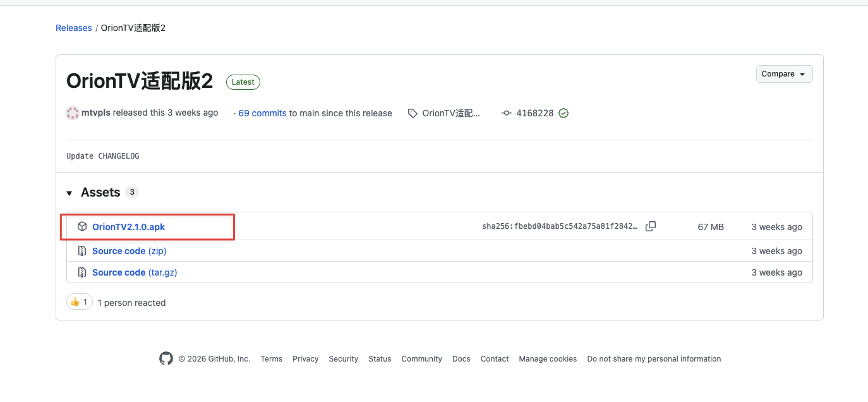Image resolution: width=868 pixels, height=402 pixels.
Task: Go to Releases breadcrumb link
Action: click(74, 28)
